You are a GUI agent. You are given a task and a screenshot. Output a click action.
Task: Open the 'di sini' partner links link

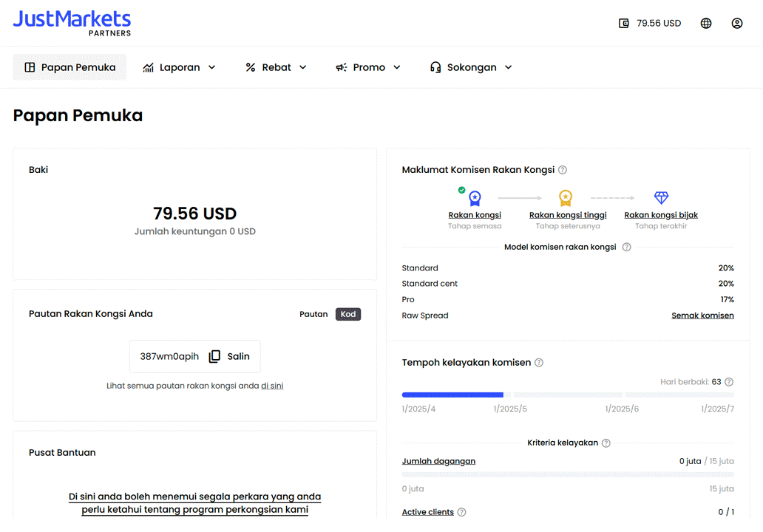(x=272, y=386)
